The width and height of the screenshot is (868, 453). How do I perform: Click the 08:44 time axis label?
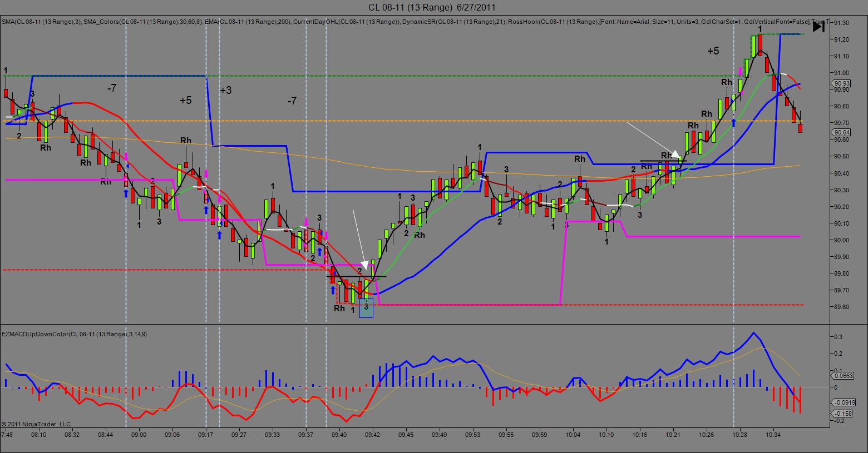pyautogui.click(x=106, y=435)
